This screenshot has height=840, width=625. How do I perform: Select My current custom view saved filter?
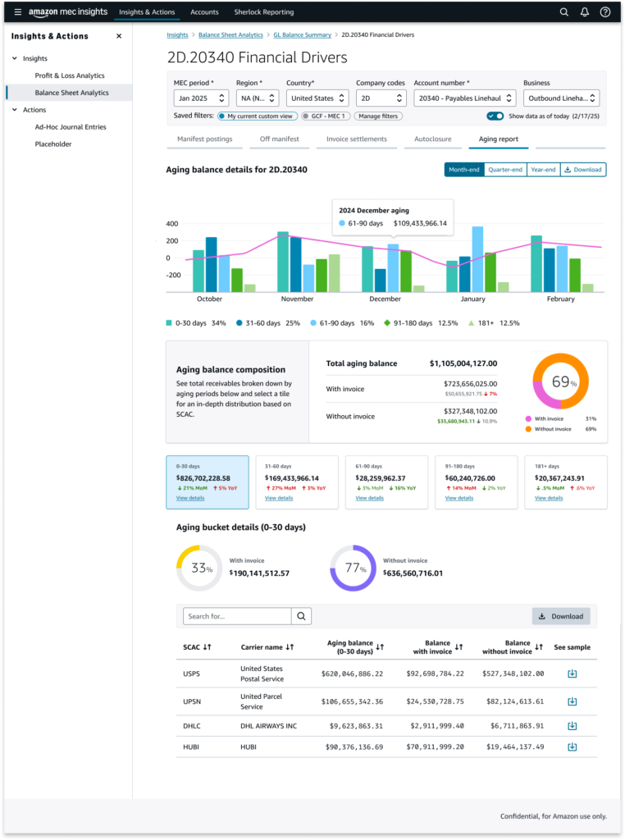click(x=257, y=116)
